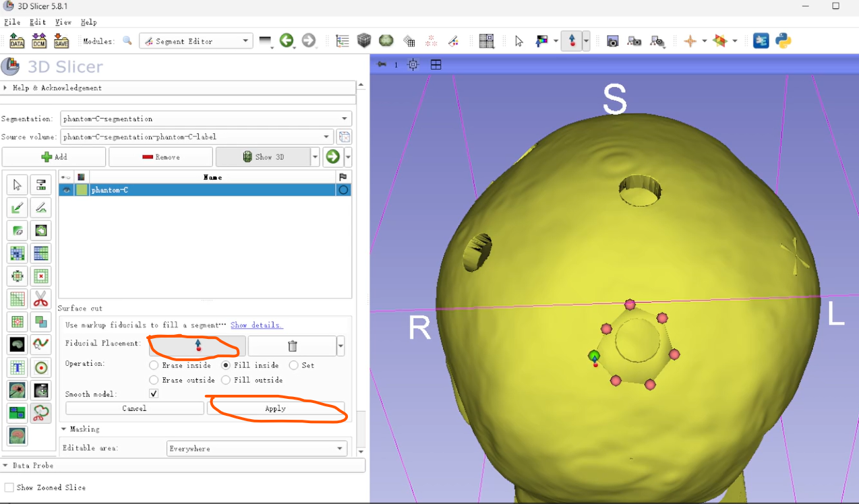Click the module search magnifier icon
Image resolution: width=859 pixels, height=504 pixels.
pyautogui.click(x=127, y=41)
